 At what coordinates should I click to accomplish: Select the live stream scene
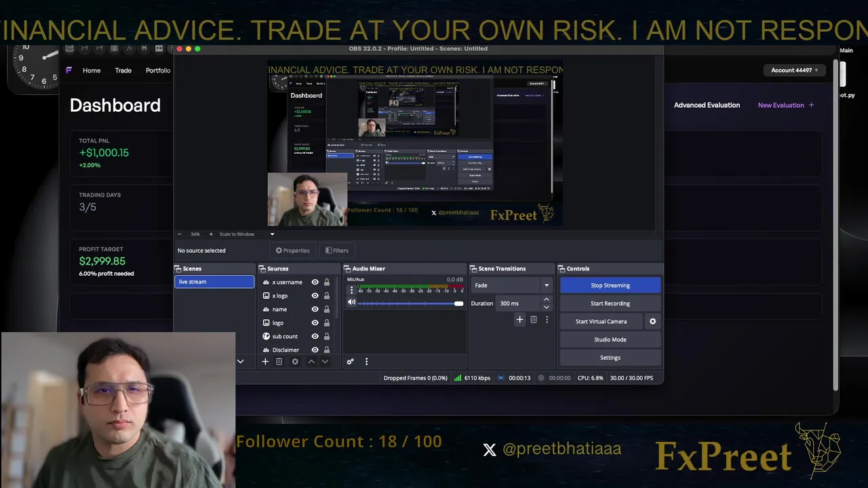tap(214, 282)
